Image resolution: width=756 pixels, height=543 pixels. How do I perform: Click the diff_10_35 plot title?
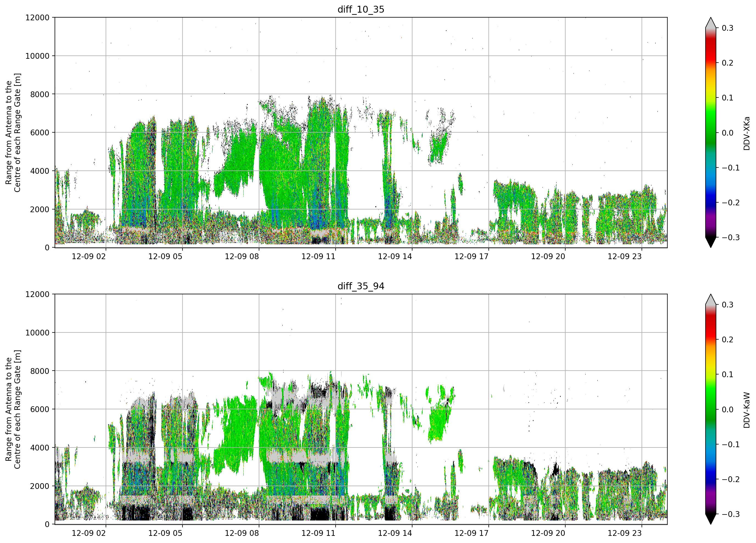coord(361,9)
